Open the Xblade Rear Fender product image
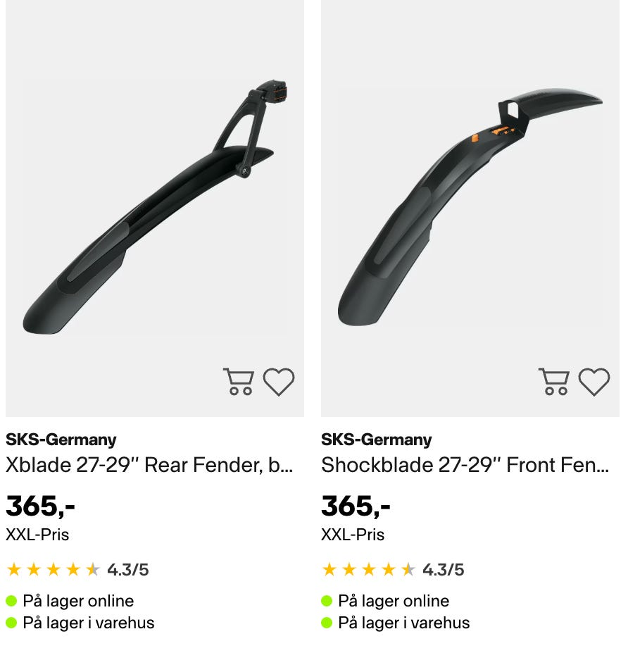628x672 pixels. [155, 209]
